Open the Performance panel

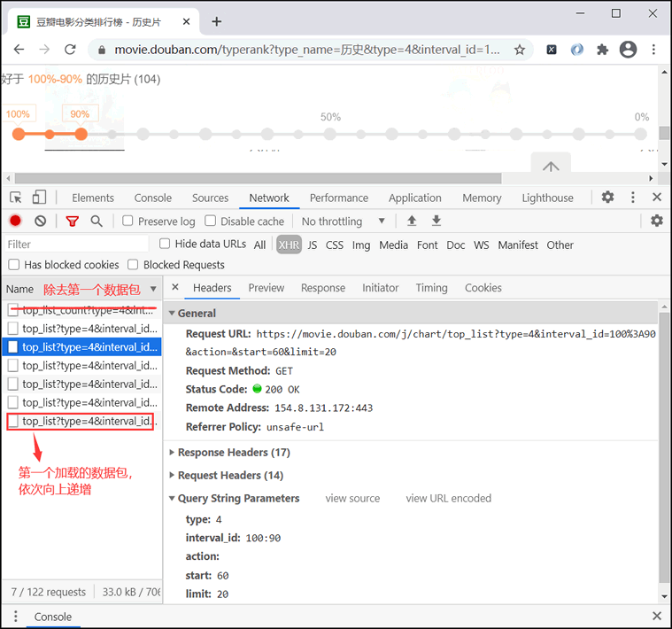tap(339, 198)
